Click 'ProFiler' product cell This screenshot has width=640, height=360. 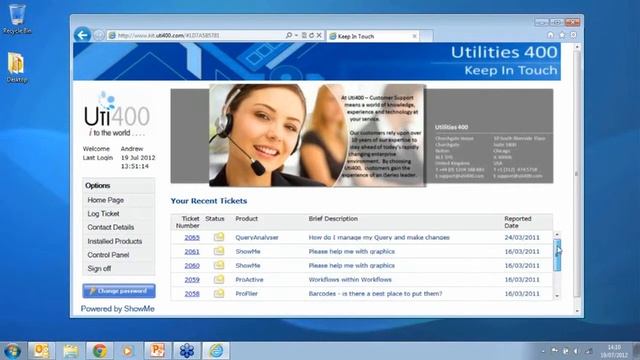point(246,293)
